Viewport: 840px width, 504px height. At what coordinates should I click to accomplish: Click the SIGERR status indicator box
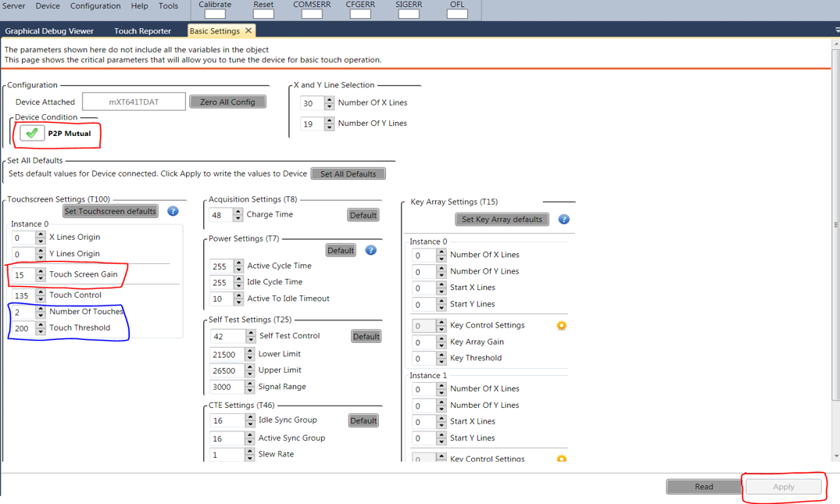[409, 14]
